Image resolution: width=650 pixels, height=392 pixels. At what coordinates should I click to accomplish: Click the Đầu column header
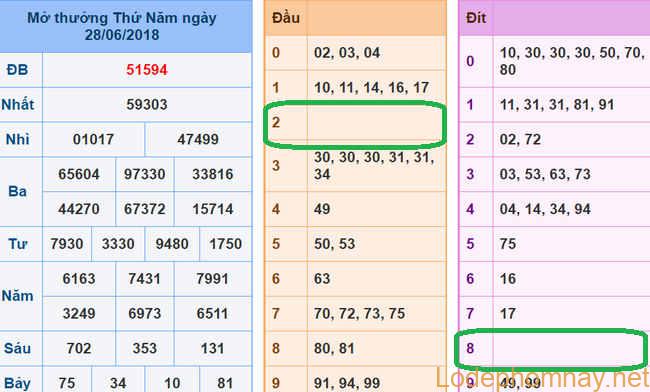[x=286, y=18]
